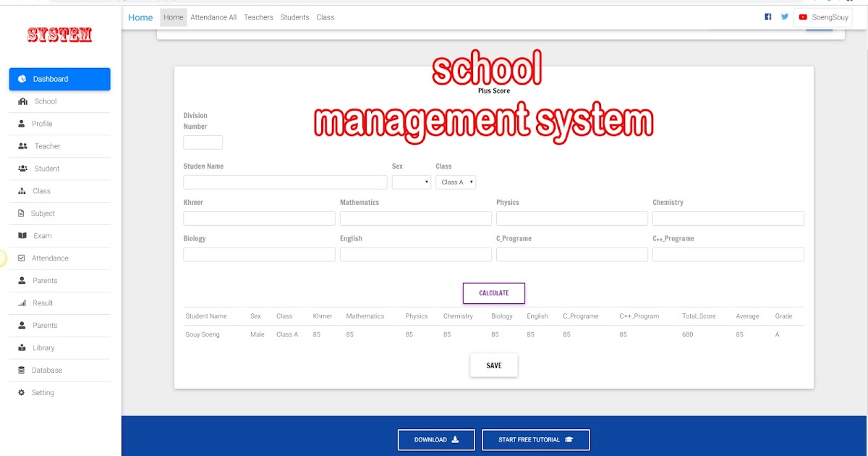Click the 'Student Name' column header
868x456 pixels.
206,316
